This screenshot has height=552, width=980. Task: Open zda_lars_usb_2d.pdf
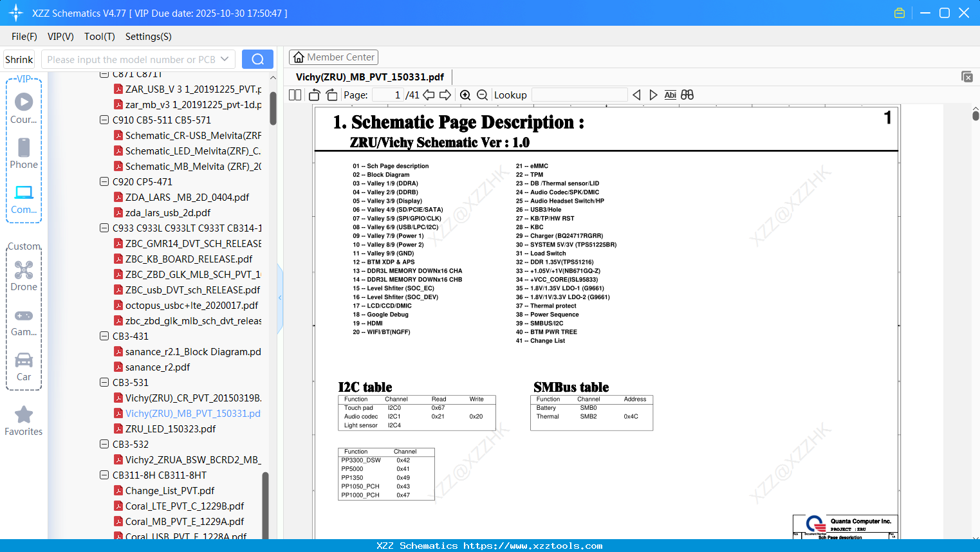(x=168, y=212)
